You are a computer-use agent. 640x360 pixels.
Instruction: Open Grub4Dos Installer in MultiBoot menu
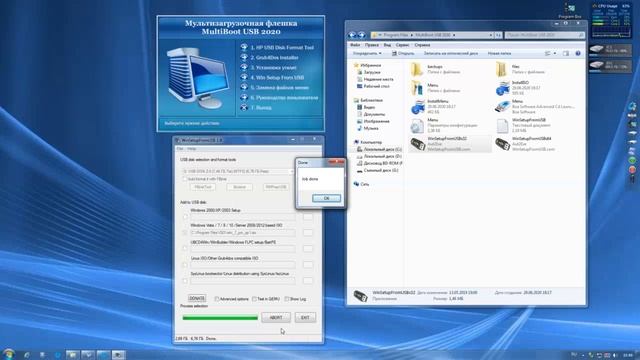[x=274, y=58]
